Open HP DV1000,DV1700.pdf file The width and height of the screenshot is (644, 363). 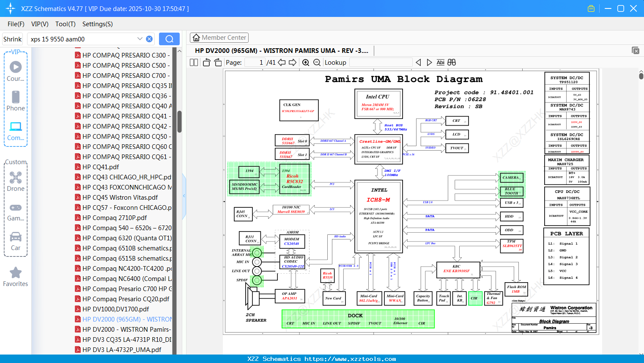(112, 309)
